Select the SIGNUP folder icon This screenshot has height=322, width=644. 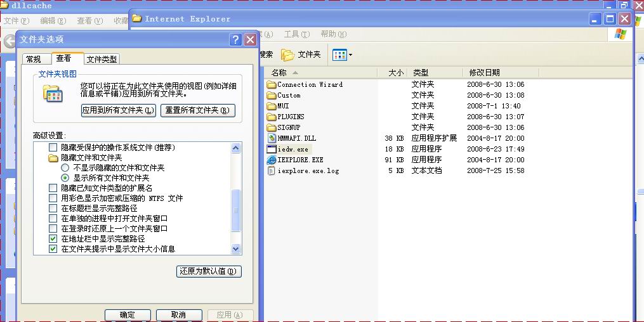[x=271, y=127]
